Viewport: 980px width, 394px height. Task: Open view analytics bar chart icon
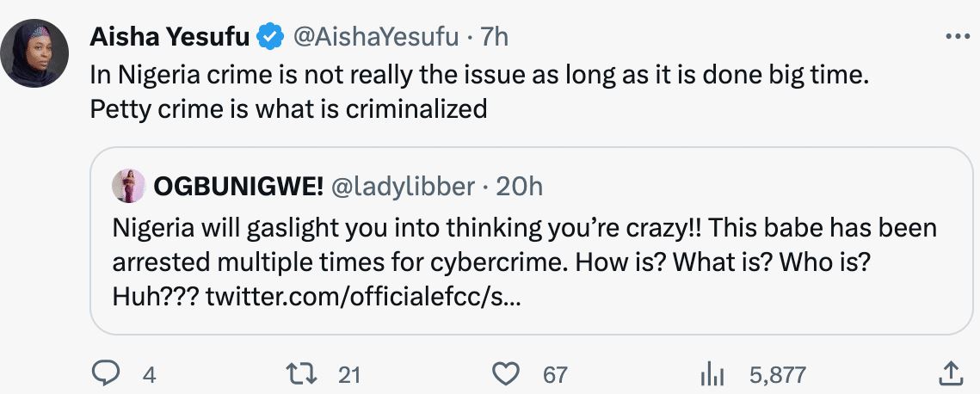715,374
